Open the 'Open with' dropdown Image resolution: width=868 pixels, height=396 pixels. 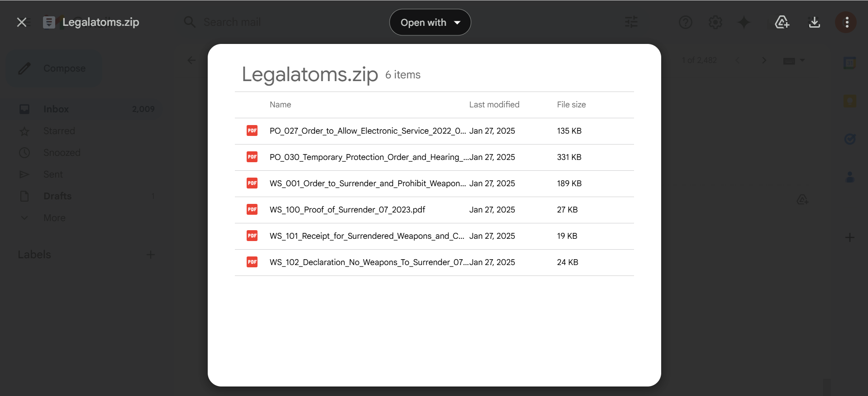[430, 22]
